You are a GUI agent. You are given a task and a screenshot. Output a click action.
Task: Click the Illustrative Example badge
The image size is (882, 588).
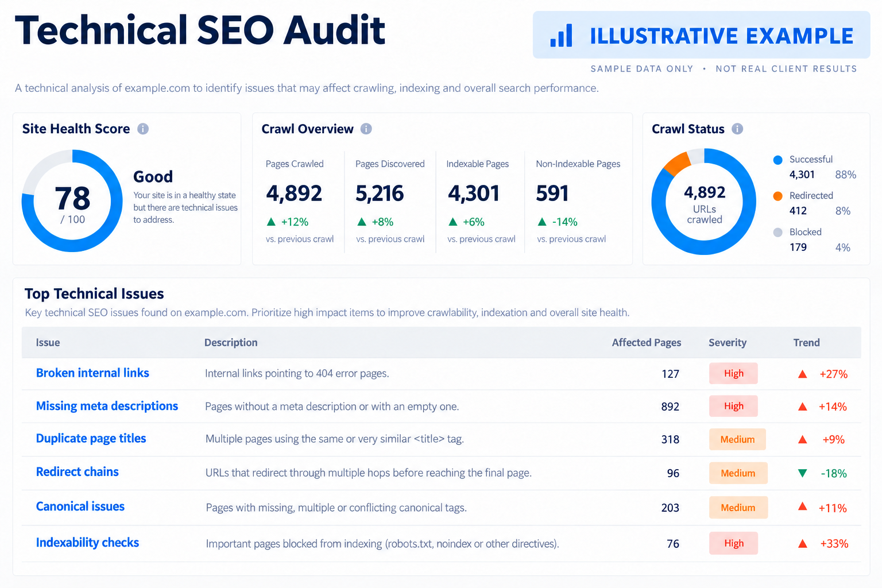[701, 35]
